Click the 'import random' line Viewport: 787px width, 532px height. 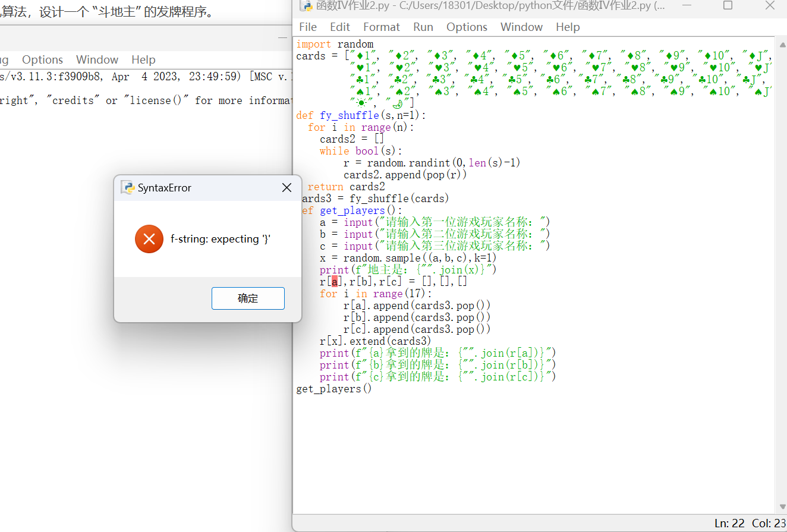click(335, 44)
